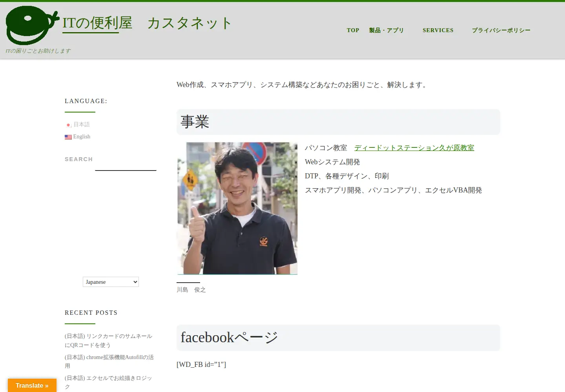Open the ITの便利屋 カスタネット site title
The width and height of the screenshot is (565, 392).
[x=147, y=24]
